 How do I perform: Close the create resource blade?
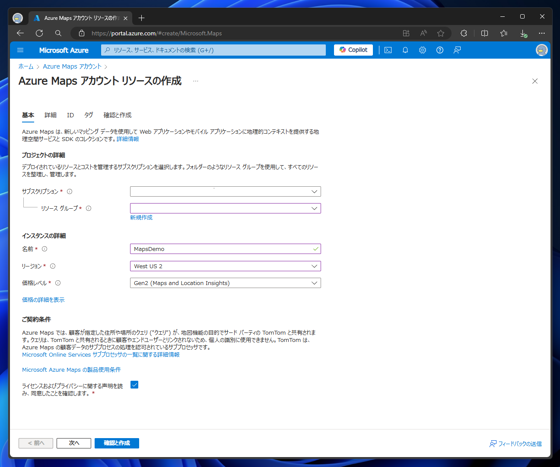pyautogui.click(x=535, y=81)
